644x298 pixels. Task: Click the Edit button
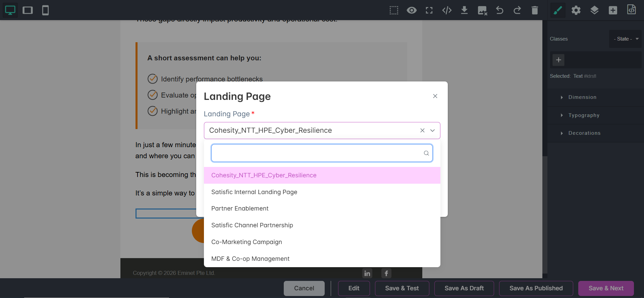[x=354, y=288]
